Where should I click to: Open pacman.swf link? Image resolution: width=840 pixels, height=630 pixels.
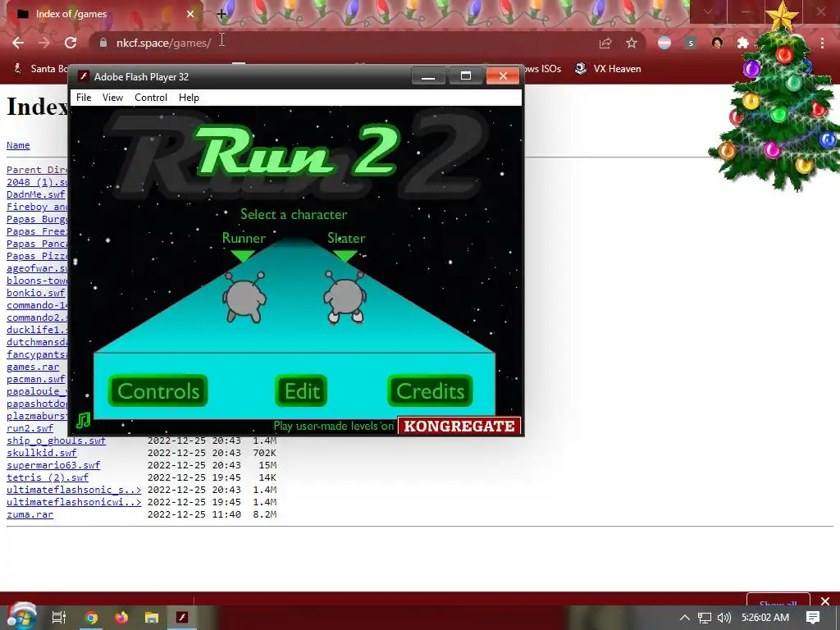[36, 379]
